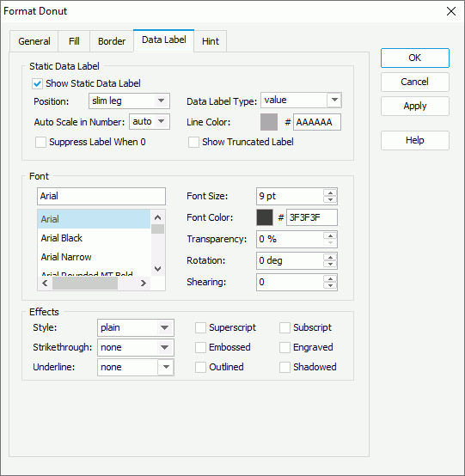The width and height of the screenshot is (465, 476).
Task: Increase Transparency with up arrow
Action: (x=330, y=236)
